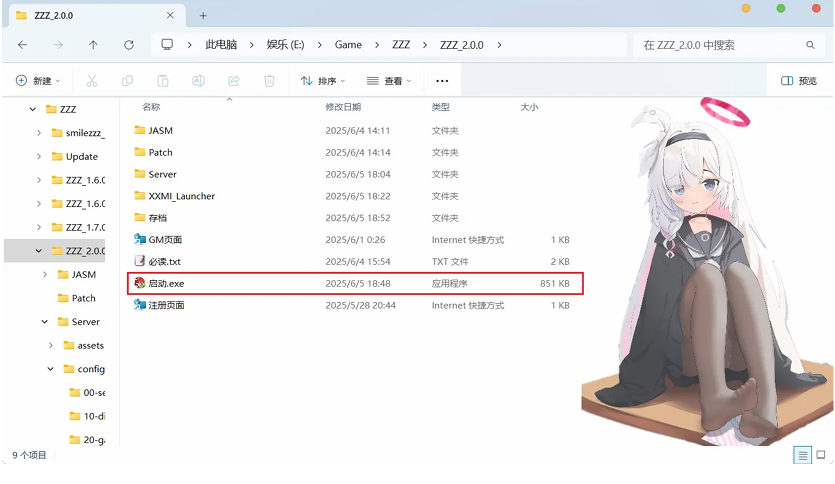
Task: Click the Back navigation arrow
Action: (x=23, y=45)
